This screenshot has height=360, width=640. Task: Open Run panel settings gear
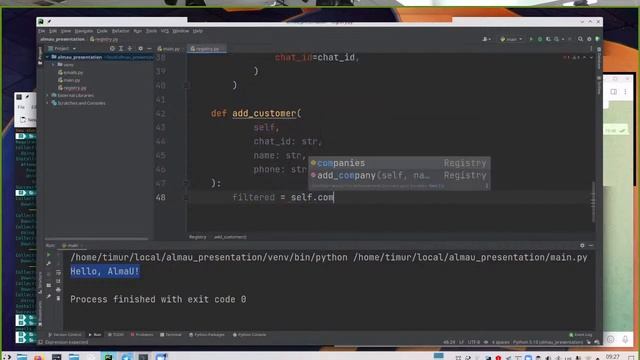point(582,245)
